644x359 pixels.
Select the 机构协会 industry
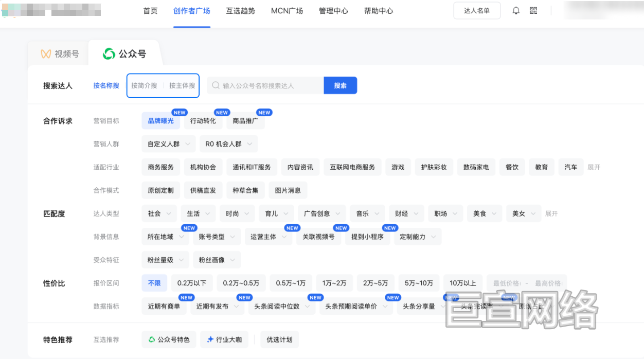[203, 167]
